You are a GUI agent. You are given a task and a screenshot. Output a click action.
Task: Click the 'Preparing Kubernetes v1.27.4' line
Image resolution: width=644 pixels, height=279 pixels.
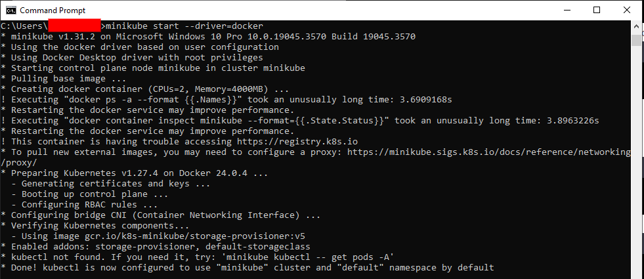(x=135, y=173)
